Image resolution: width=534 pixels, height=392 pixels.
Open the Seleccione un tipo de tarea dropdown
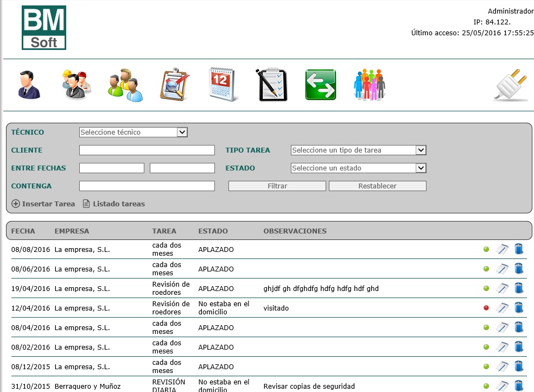tap(358, 150)
